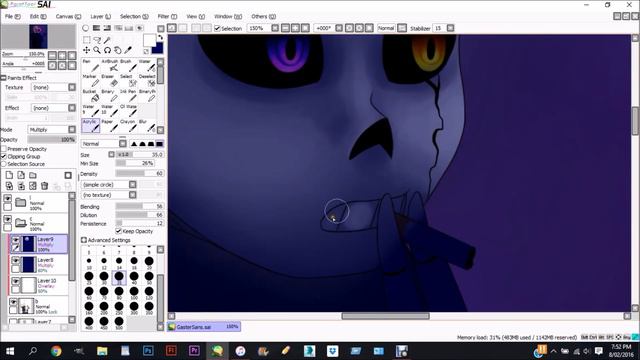Click the white foreground color swatch
The image size is (640, 360).
[149, 40]
